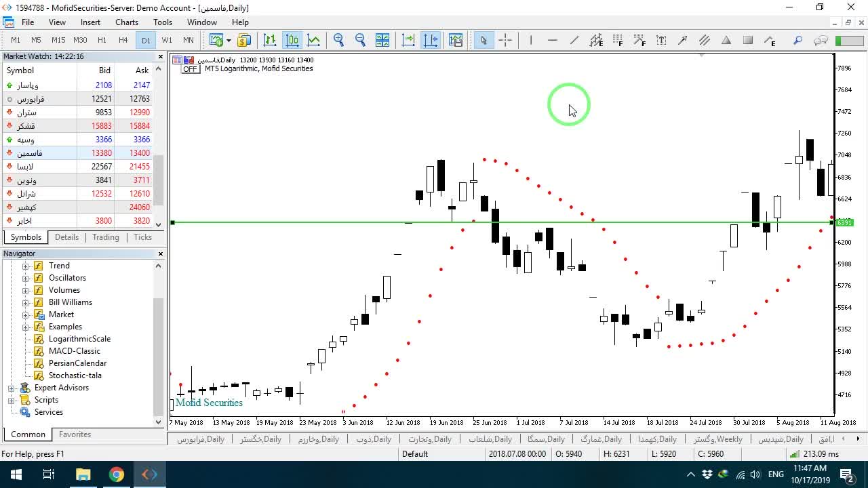Viewport: 868px width, 488px height.
Task: Toggle the chart auto scroll button
Action: click(x=409, y=40)
